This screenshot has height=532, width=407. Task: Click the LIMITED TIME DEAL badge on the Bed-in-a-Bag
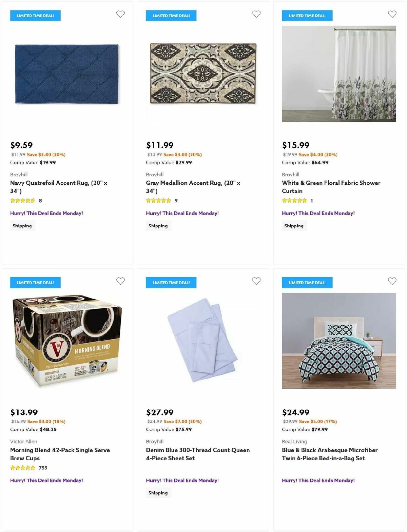pyautogui.click(x=307, y=282)
